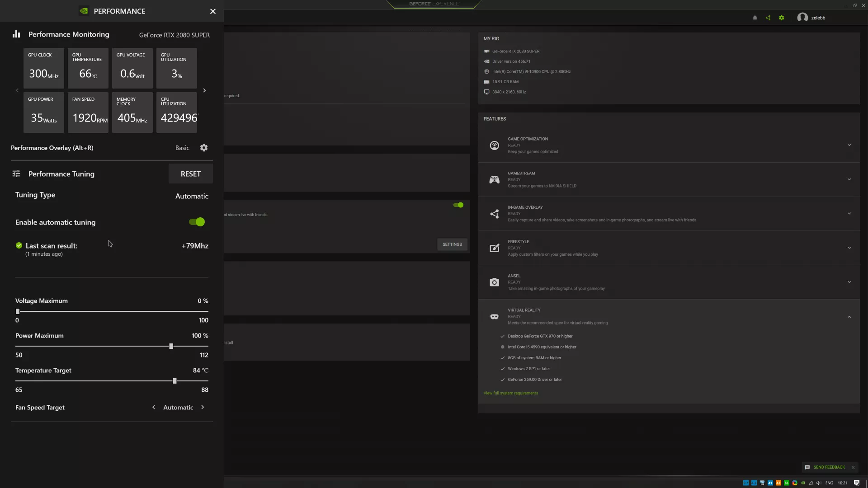
Task: Click the GPU Power 35 Watts tile
Action: point(43,113)
